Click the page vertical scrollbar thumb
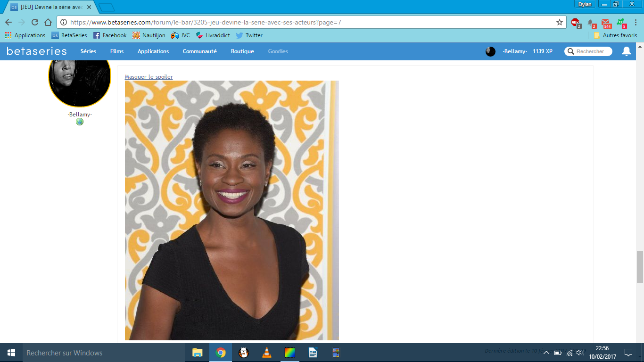This screenshot has height=362, width=644. (640, 267)
